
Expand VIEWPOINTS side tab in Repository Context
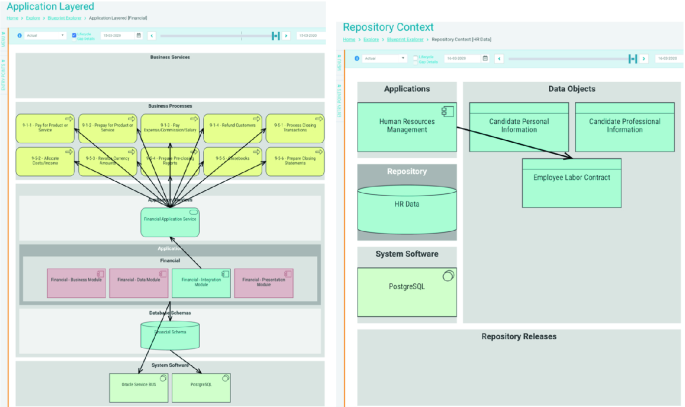pos(339,100)
